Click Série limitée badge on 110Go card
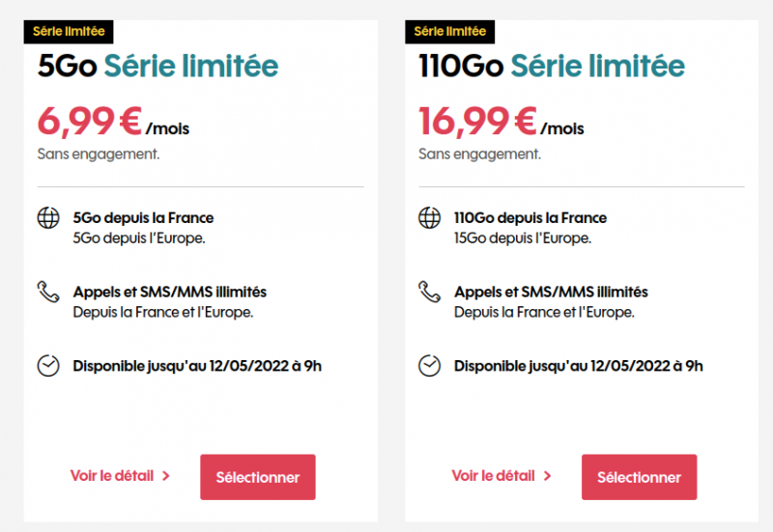This screenshot has height=532, width=773. tap(449, 31)
